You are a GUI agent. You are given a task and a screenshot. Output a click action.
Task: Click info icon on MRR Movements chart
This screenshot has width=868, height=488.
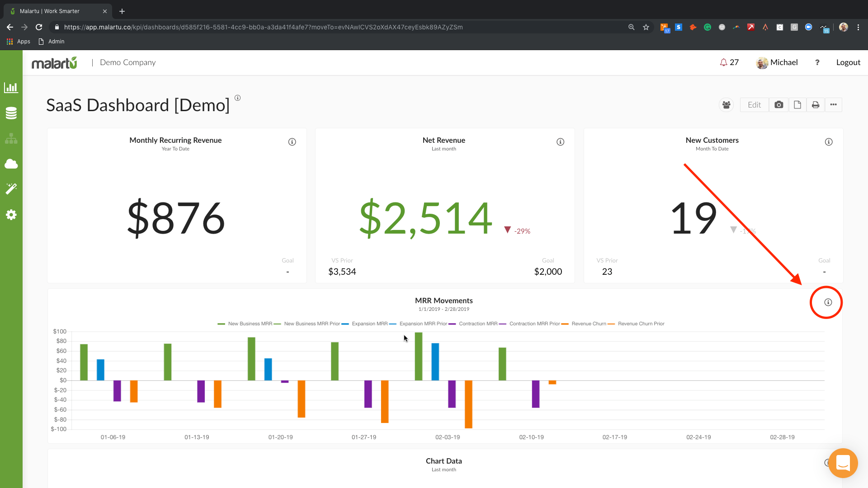pos(828,302)
